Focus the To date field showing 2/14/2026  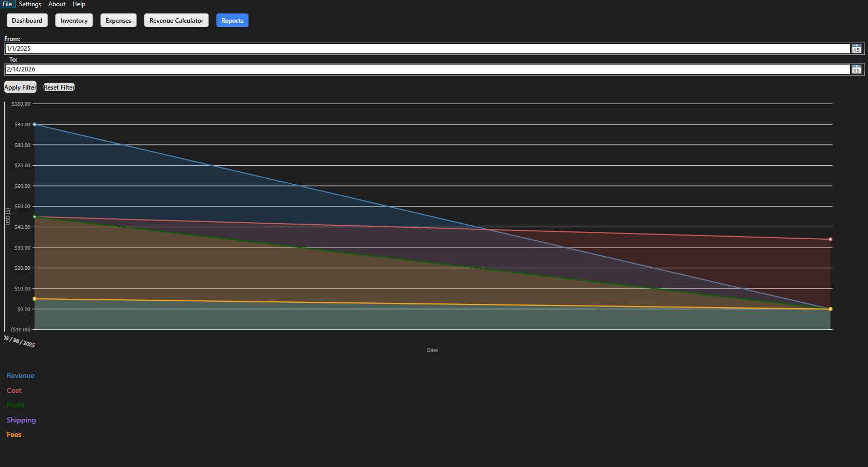427,69
